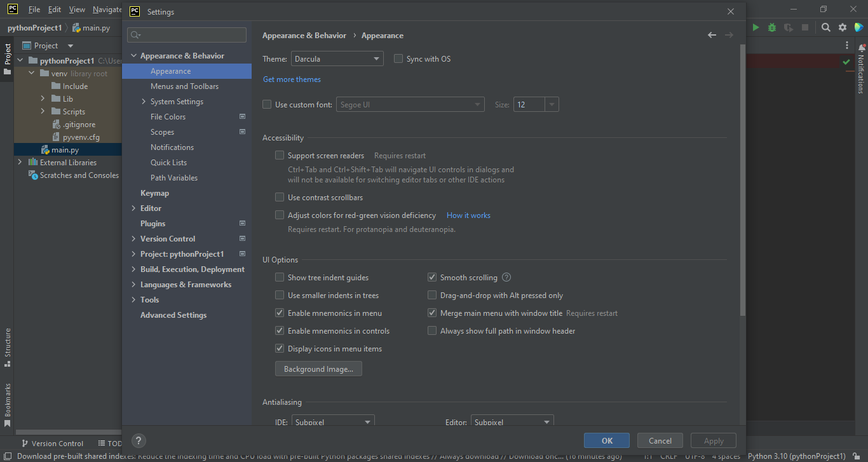Click the Settings search field
The width and height of the screenshot is (868, 462).
pyautogui.click(x=186, y=35)
